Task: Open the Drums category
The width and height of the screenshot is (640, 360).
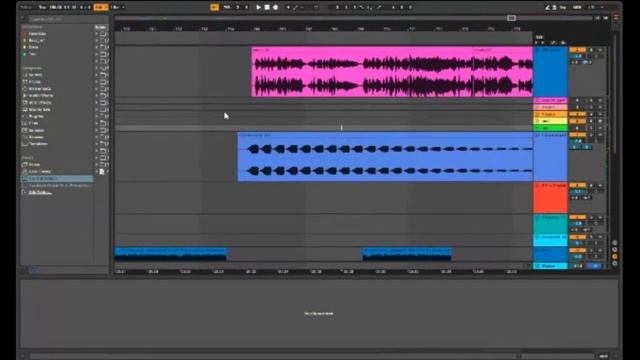Action: point(33,82)
